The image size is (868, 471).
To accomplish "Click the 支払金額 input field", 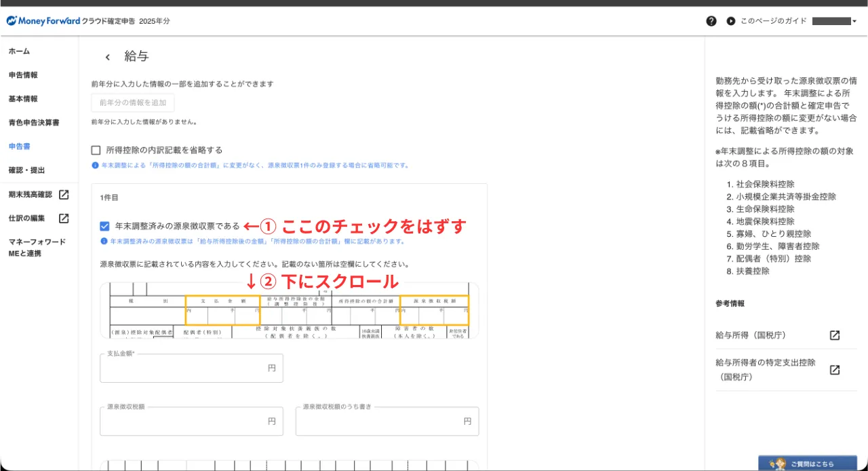I will point(183,369).
